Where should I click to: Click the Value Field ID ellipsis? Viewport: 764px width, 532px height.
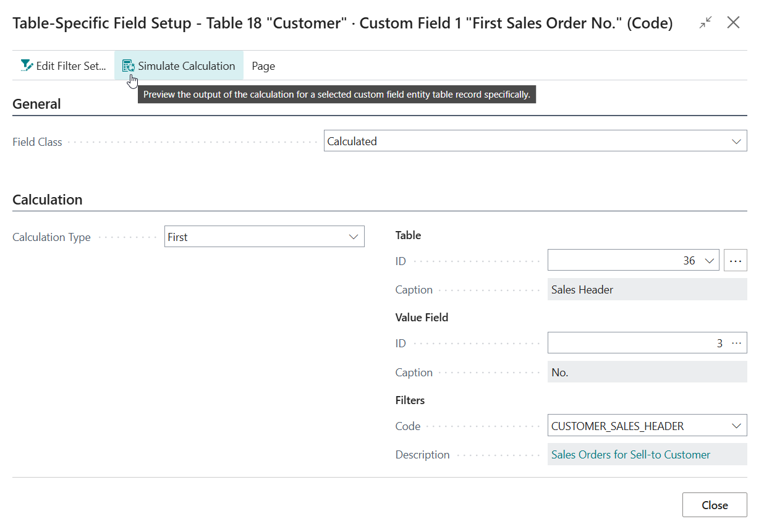click(736, 343)
